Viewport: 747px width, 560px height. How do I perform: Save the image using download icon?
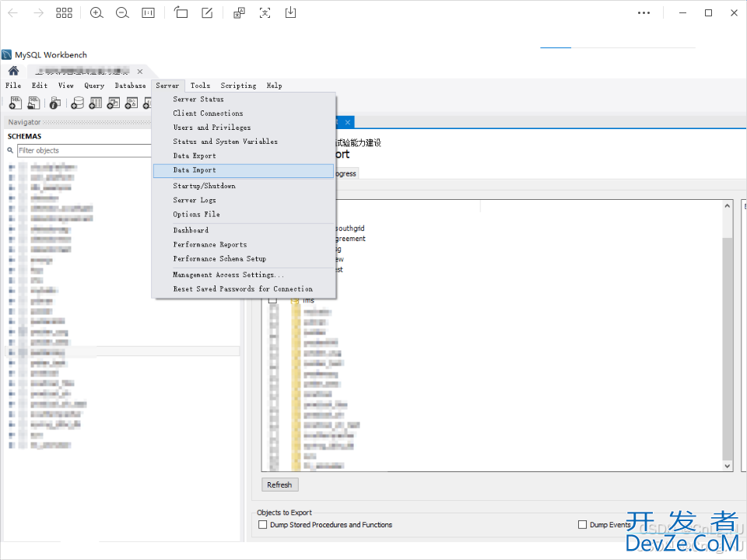point(290,12)
